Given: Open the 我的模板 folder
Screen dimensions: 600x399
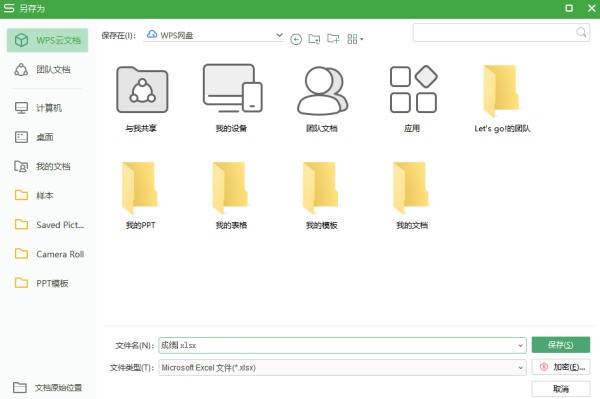Looking at the screenshot, I should pos(321,195).
